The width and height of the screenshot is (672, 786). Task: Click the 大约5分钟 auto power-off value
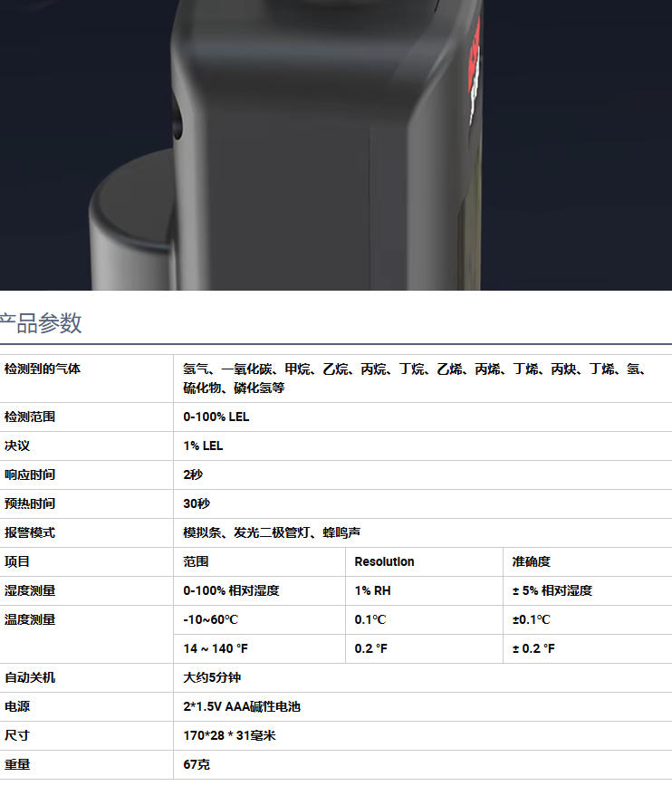[212, 677]
